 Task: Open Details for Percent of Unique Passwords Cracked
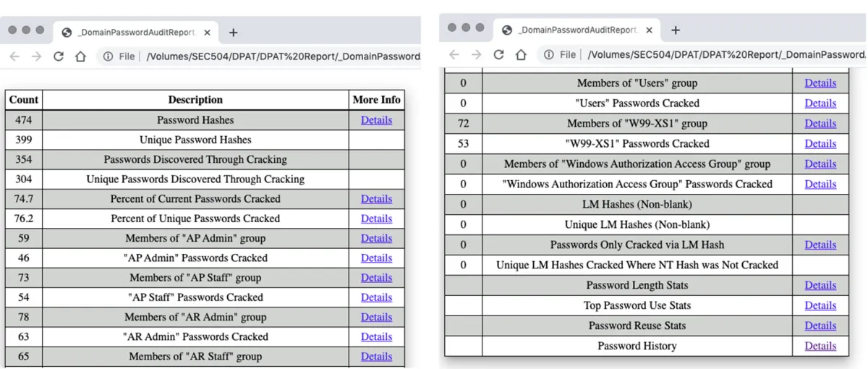377,219
